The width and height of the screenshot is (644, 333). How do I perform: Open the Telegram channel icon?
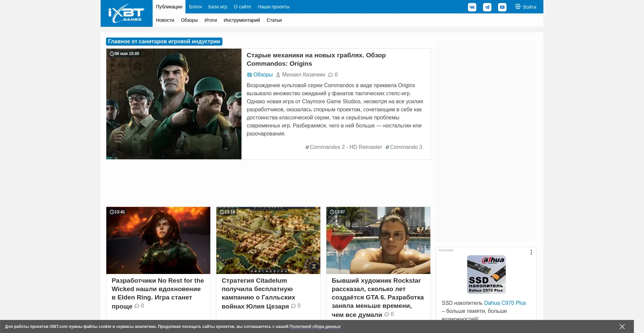[x=487, y=7]
